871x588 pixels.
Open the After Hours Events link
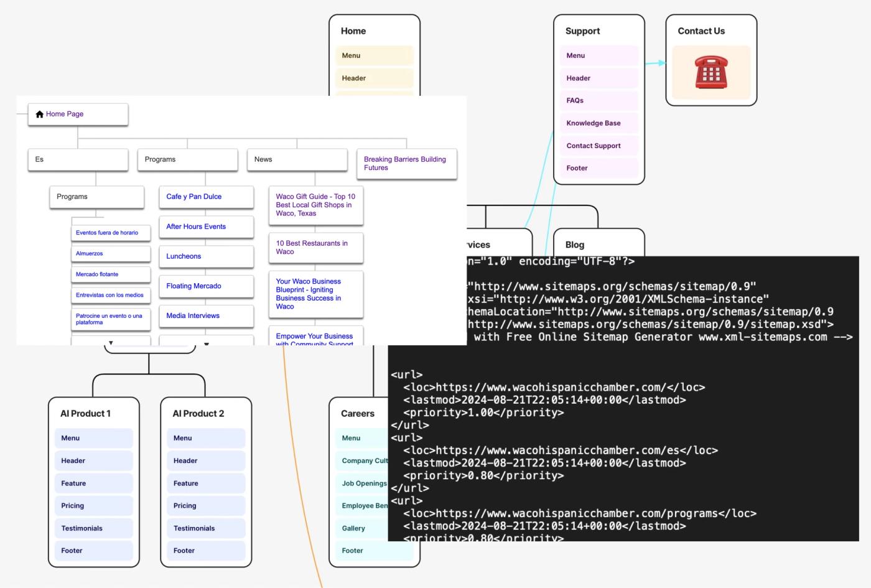click(x=206, y=227)
